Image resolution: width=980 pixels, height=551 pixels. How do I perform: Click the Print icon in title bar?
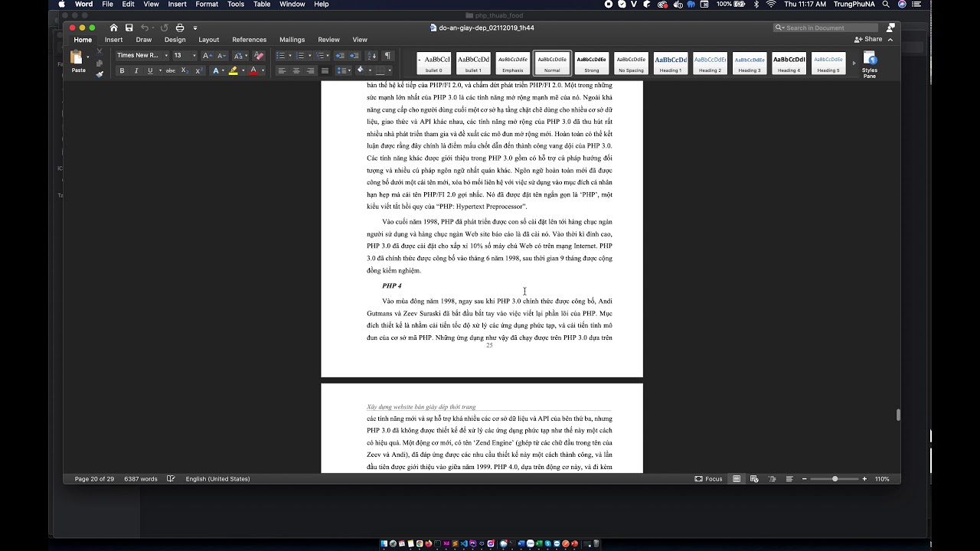(x=180, y=28)
